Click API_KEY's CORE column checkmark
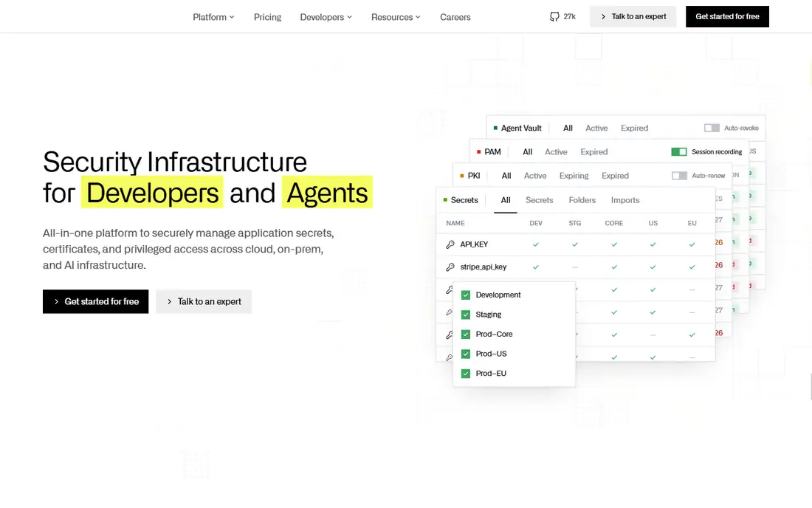Viewport: 812px width, 508px height. (614, 244)
